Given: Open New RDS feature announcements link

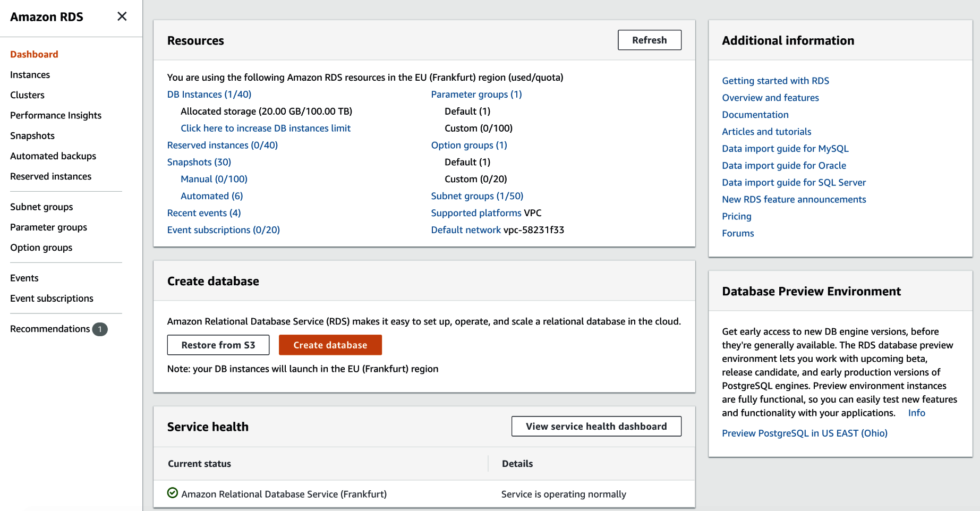Looking at the screenshot, I should click(794, 200).
